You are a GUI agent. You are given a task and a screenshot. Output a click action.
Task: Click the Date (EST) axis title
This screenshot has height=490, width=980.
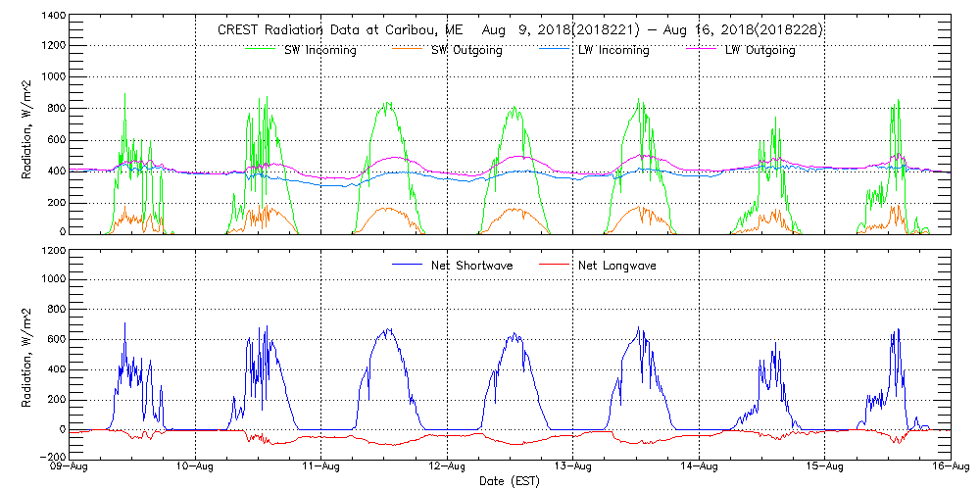pos(511,482)
